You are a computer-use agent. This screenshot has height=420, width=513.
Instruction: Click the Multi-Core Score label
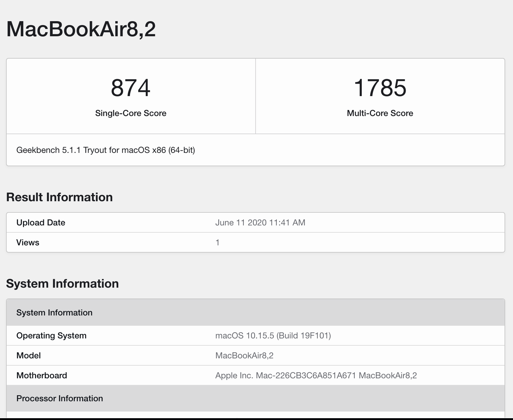click(x=380, y=113)
